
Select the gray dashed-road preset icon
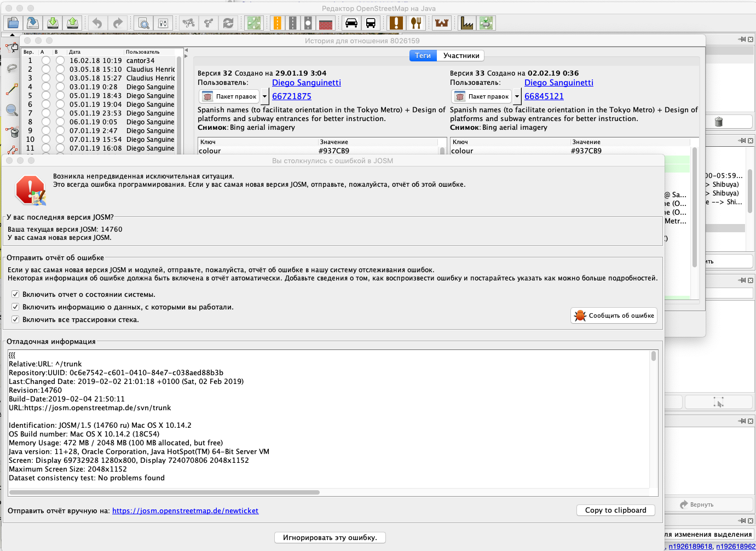(293, 23)
